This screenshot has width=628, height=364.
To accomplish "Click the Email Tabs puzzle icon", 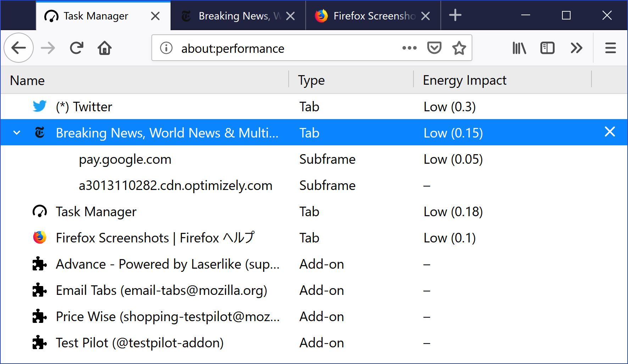I will 39,290.
